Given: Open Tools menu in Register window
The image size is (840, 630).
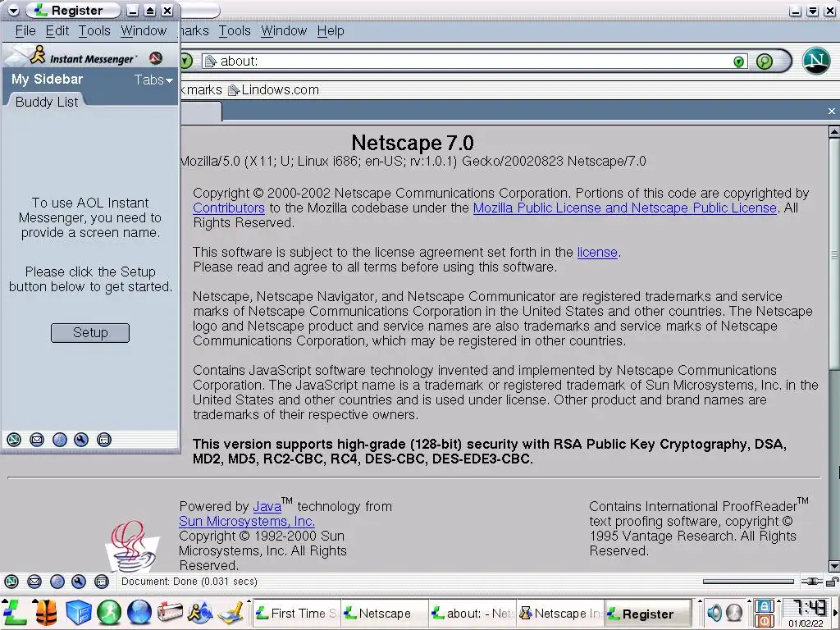Looking at the screenshot, I should click(x=94, y=31).
